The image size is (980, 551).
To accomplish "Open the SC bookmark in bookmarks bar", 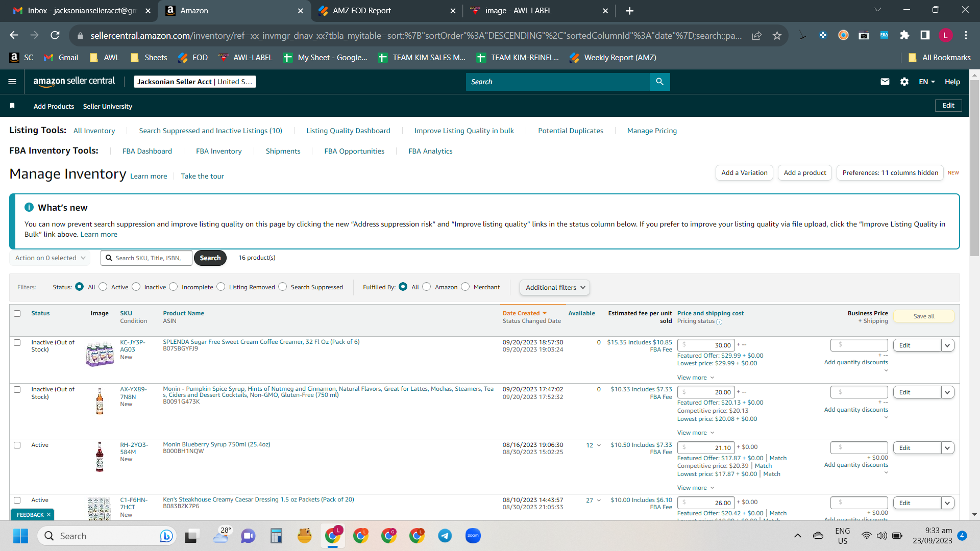I will point(21,58).
